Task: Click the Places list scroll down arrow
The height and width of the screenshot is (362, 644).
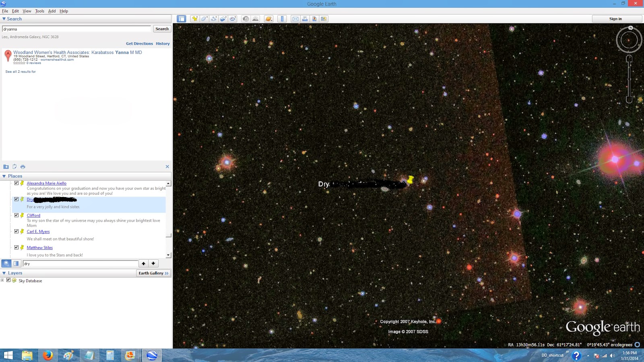Action: pos(168,255)
